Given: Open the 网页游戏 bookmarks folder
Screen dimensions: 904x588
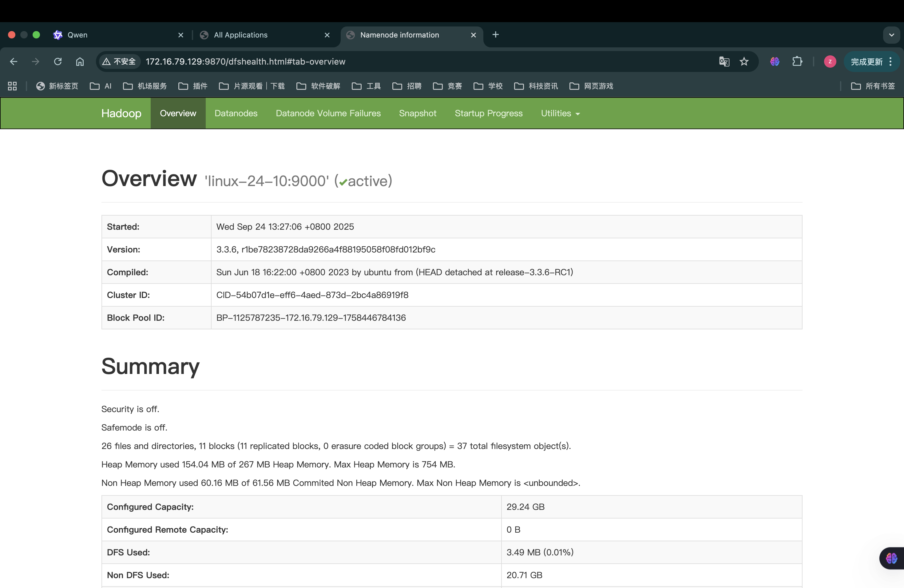Looking at the screenshot, I should click(x=591, y=86).
